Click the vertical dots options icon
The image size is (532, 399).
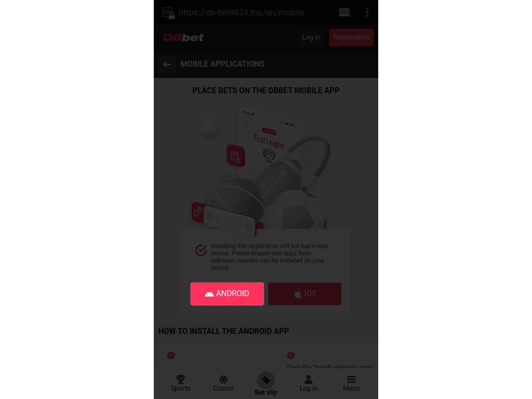click(x=367, y=12)
